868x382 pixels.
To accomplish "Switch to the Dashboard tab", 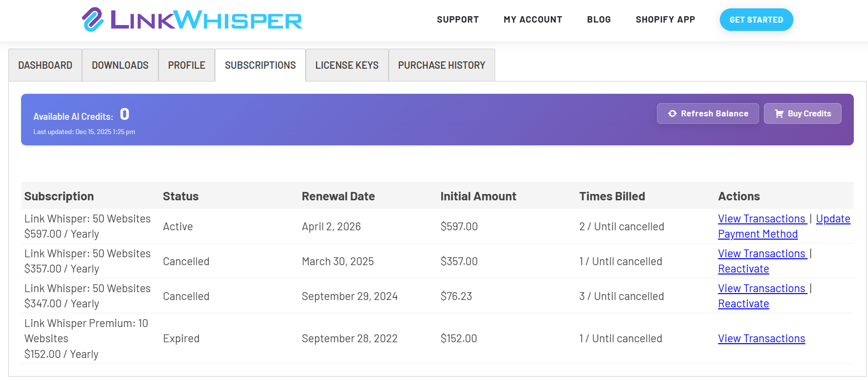I will point(45,65).
